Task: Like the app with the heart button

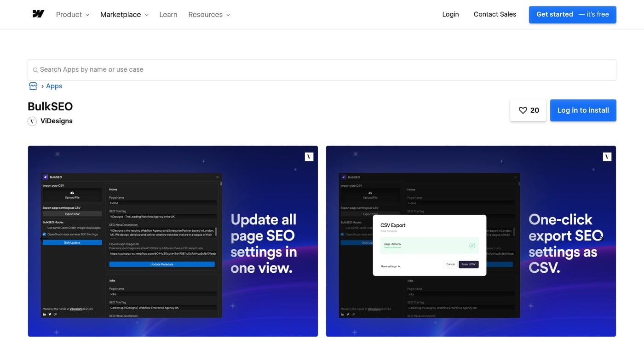Action: pyautogui.click(x=528, y=110)
